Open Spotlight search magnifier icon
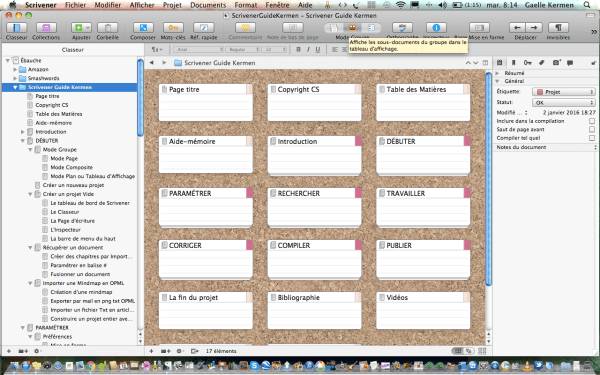Screen dimensions: 600x375 [x=587, y=5]
